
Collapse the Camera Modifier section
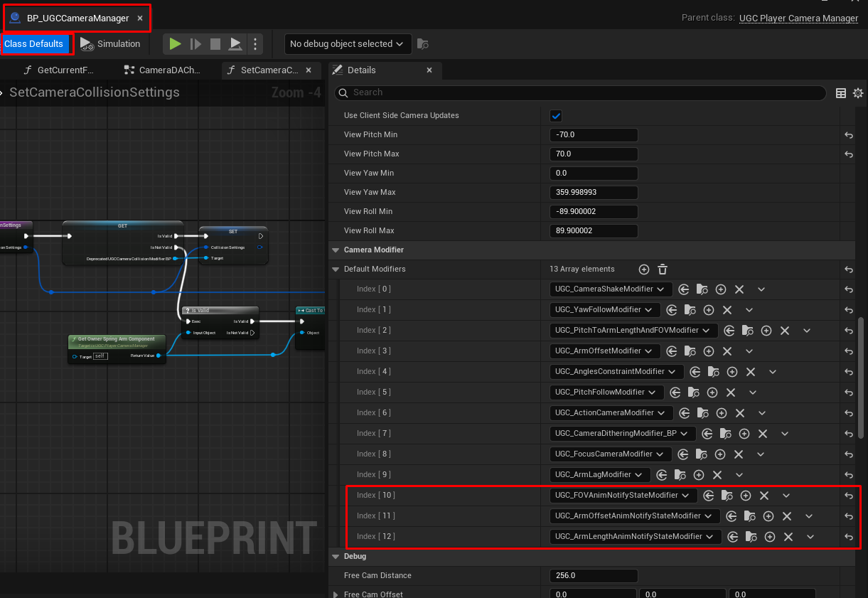[336, 250]
